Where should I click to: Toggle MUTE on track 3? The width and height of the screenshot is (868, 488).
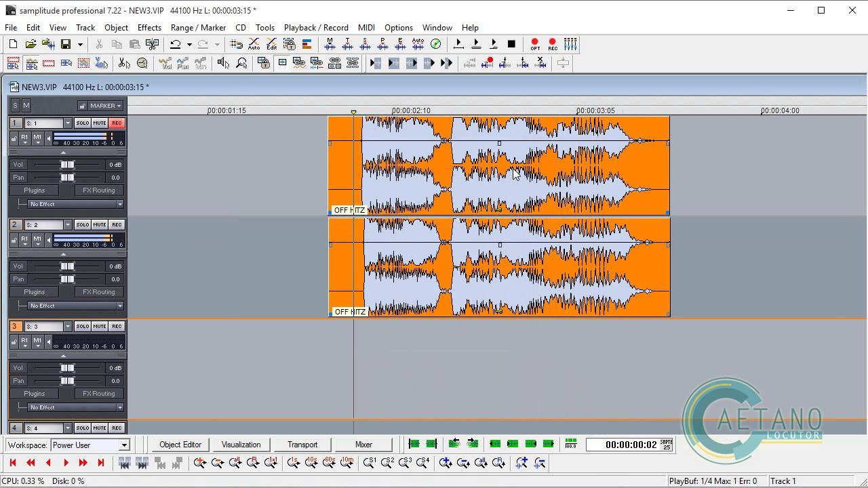100,327
